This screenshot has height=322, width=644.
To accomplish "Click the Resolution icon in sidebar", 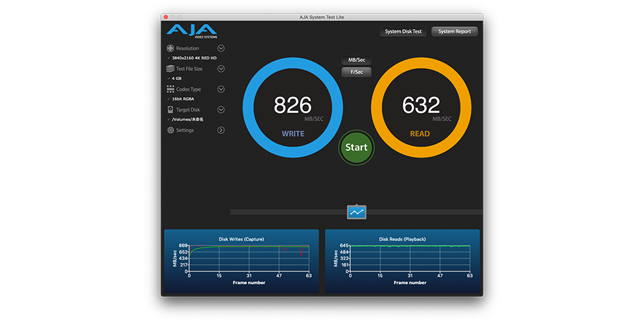I will pyautogui.click(x=171, y=48).
